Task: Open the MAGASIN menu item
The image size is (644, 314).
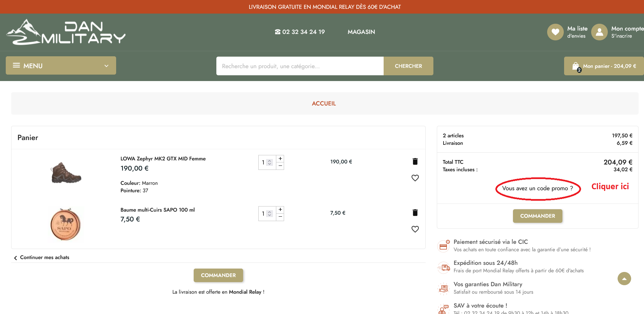Action: 361,32
